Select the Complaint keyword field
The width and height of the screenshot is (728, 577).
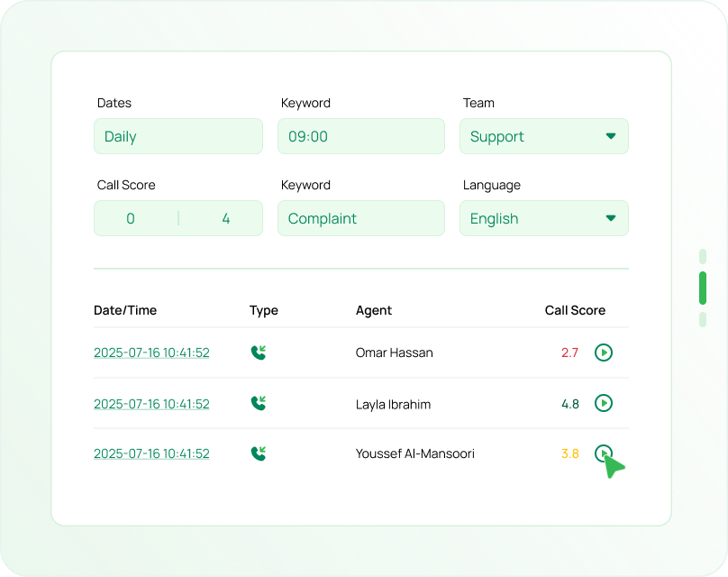point(360,218)
